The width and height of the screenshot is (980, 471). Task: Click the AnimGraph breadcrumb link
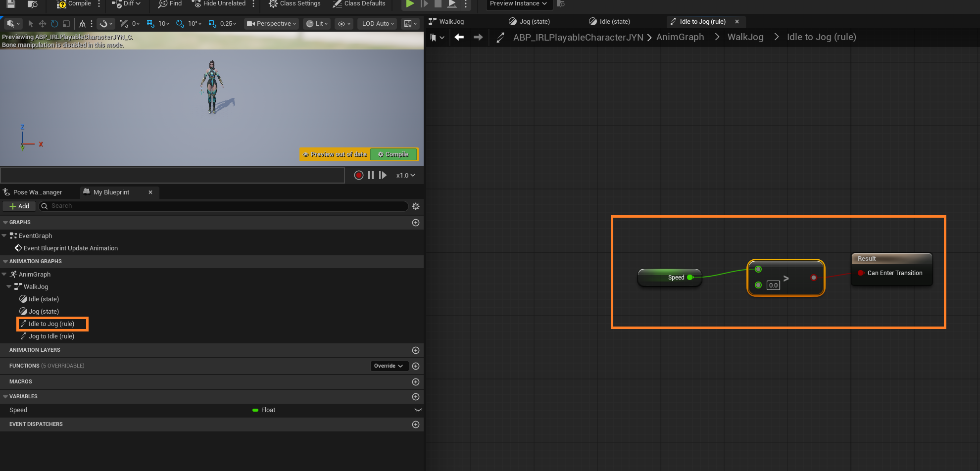click(680, 37)
